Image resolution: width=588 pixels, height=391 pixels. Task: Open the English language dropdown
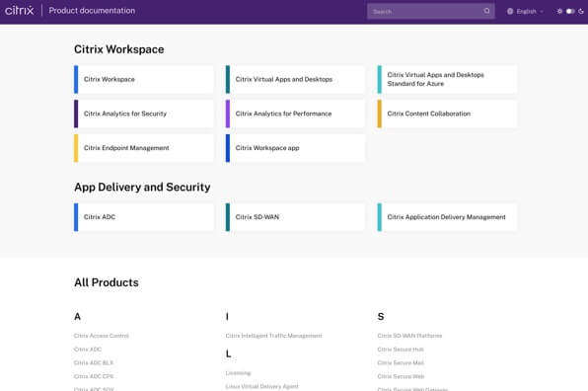point(526,11)
